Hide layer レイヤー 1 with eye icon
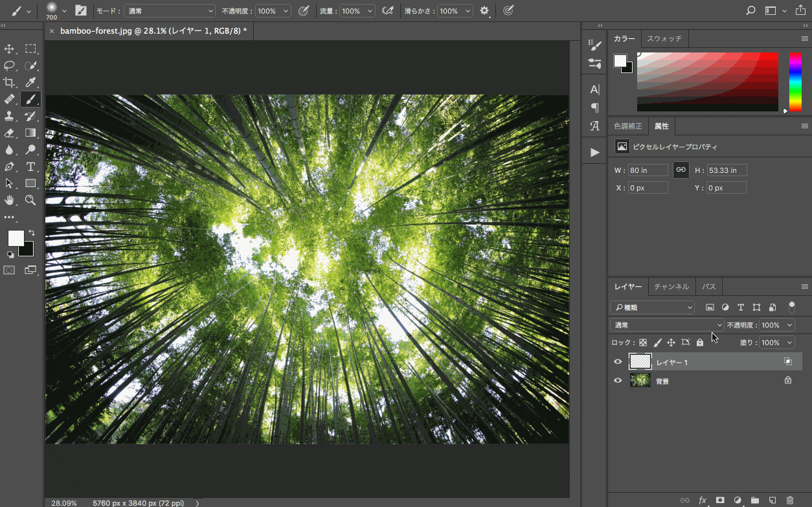The width and height of the screenshot is (812, 507). [x=618, y=362]
